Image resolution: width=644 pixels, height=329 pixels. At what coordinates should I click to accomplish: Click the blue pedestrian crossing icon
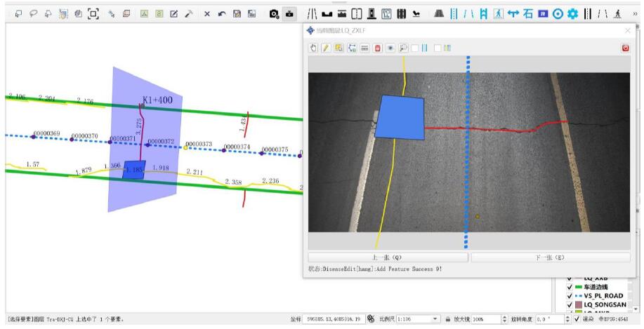point(498,14)
